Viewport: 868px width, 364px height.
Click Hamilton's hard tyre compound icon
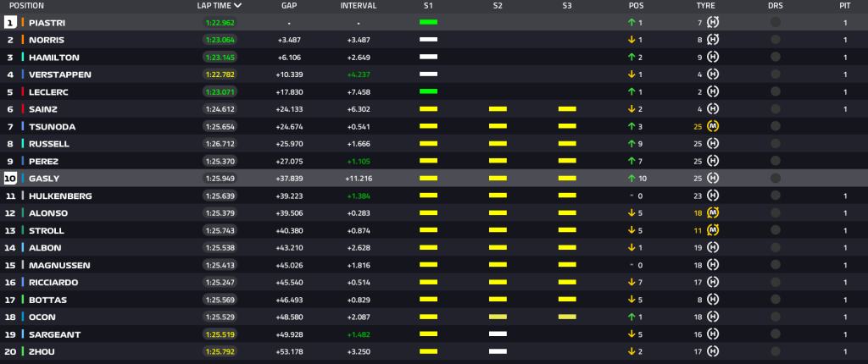click(713, 57)
